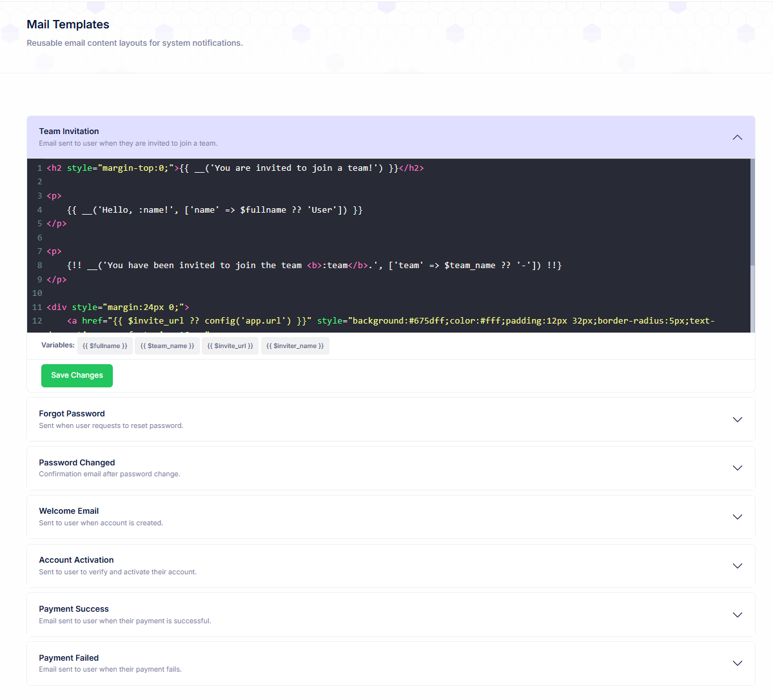The width and height of the screenshot is (773, 700).
Task: Click the {{ $invite_url }} variable chip
Action: coord(230,346)
